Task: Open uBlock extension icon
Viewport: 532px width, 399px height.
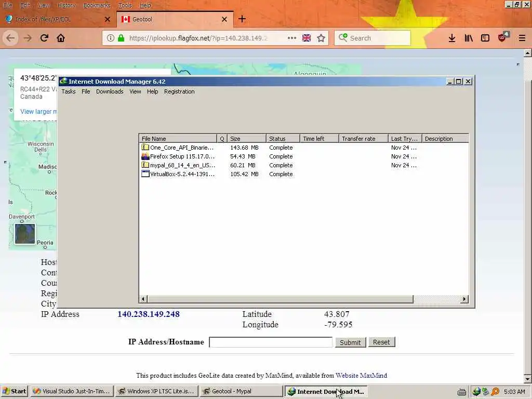Action: (503, 37)
